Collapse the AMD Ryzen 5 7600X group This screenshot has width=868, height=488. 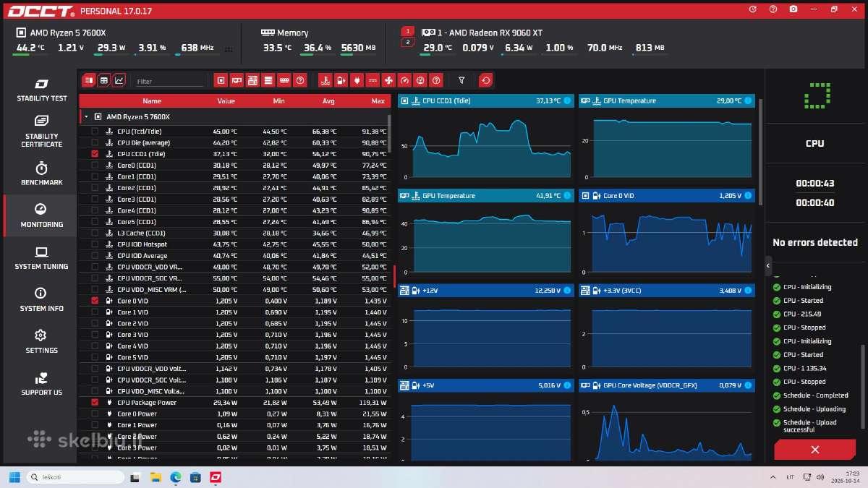tap(86, 116)
